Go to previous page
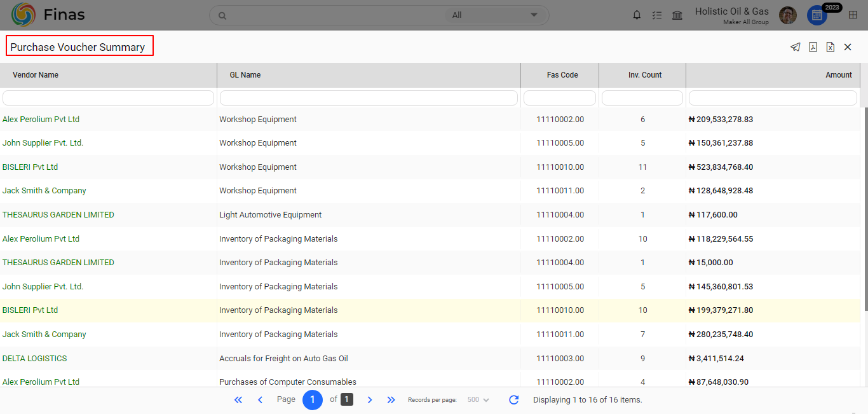The image size is (868, 414). click(260, 400)
